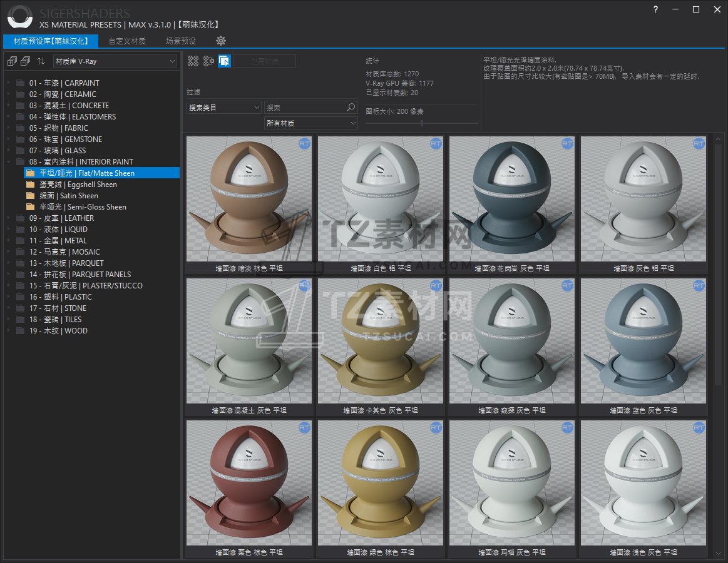This screenshot has width=728, height=563.
Task: Open the 所有材质 filter dropdown
Action: click(310, 123)
